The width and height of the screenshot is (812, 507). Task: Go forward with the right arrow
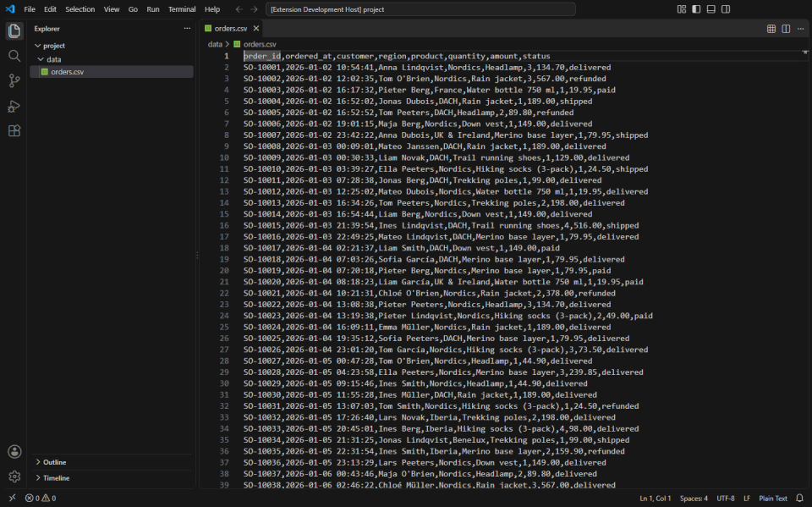pyautogui.click(x=254, y=9)
